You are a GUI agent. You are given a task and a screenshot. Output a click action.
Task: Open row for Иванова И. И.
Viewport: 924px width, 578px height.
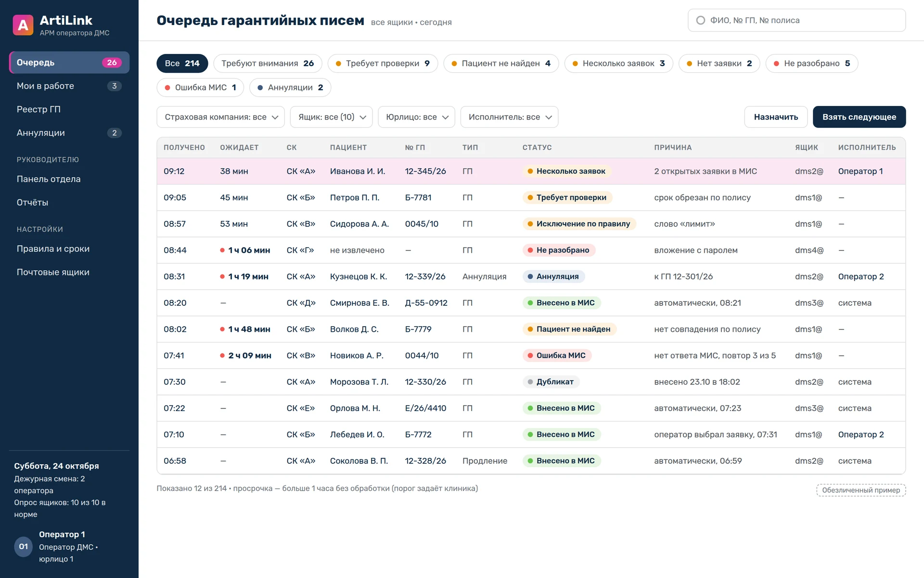tap(531, 171)
